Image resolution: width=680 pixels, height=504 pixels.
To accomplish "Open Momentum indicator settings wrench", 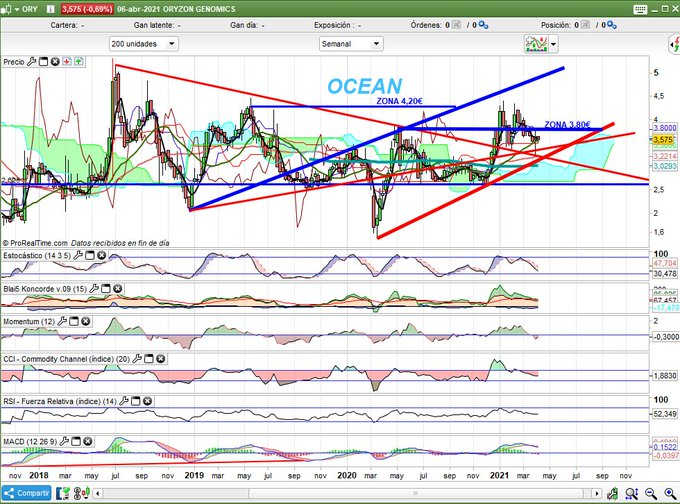I will click(x=62, y=321).
